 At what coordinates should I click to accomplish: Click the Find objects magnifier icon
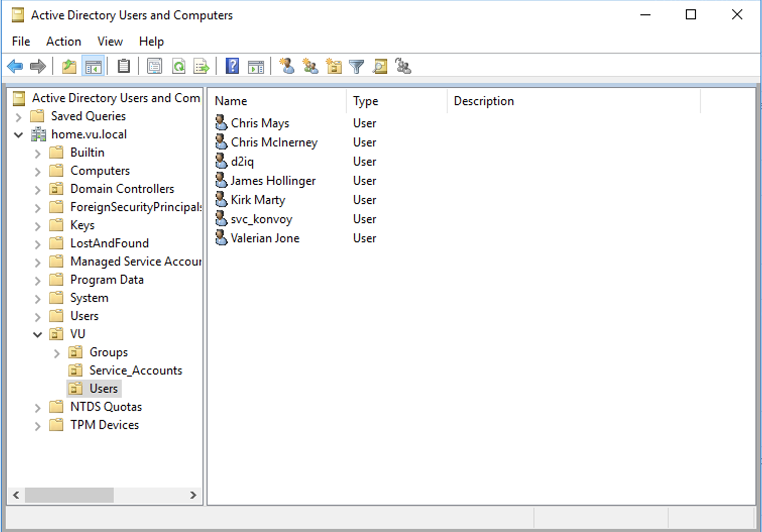click(380, 66)
